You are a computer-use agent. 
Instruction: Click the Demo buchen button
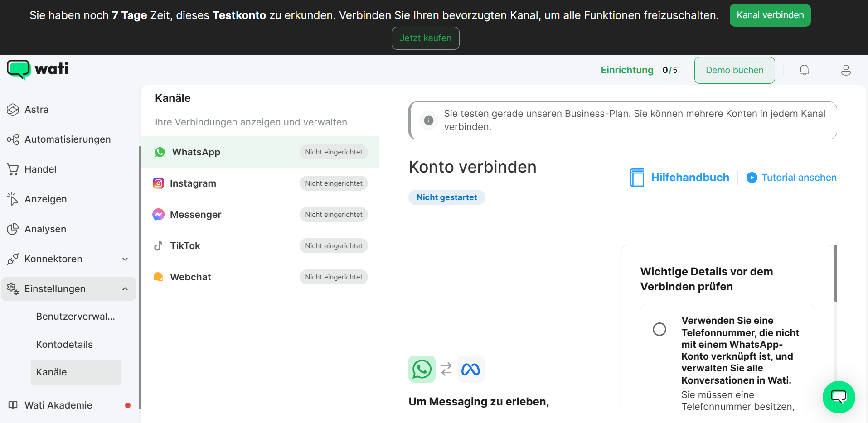(x=734, y=70)
